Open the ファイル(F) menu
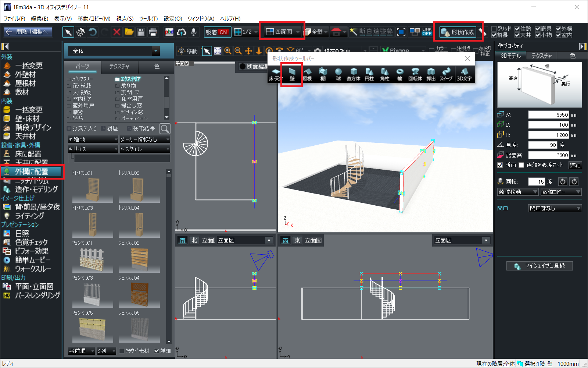 coord(14,18)
